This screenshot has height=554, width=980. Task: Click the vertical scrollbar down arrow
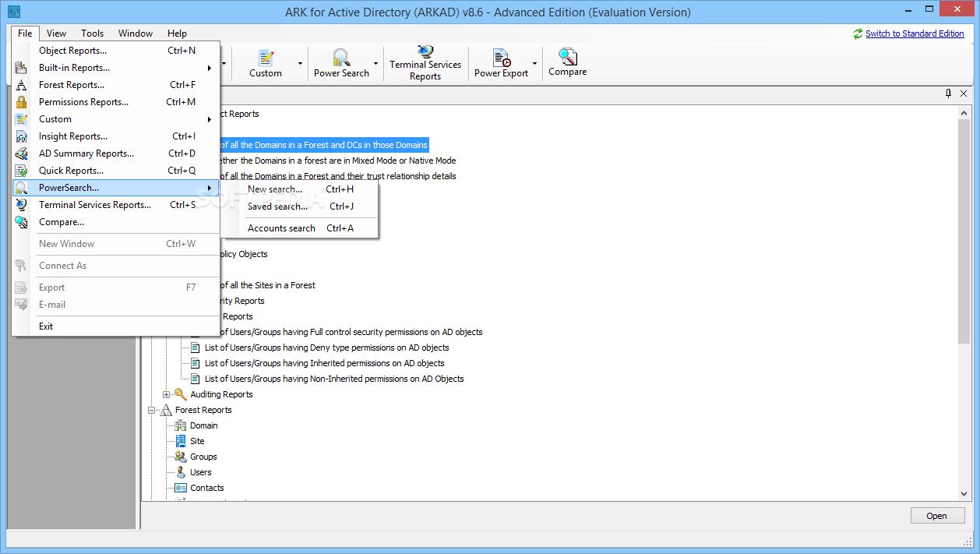[964, 494]
